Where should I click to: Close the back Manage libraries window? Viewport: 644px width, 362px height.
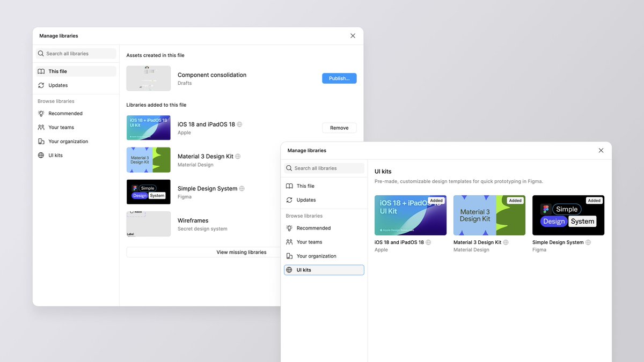353,36
